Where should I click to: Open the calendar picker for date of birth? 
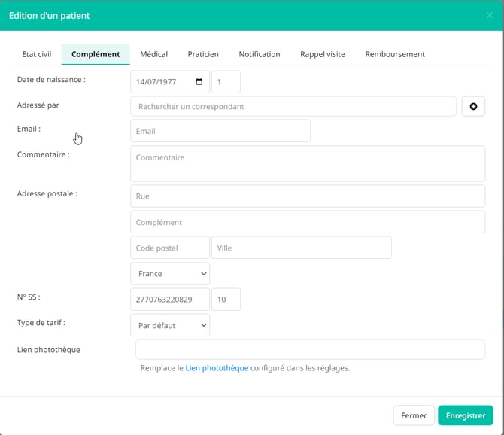point(199,82)
